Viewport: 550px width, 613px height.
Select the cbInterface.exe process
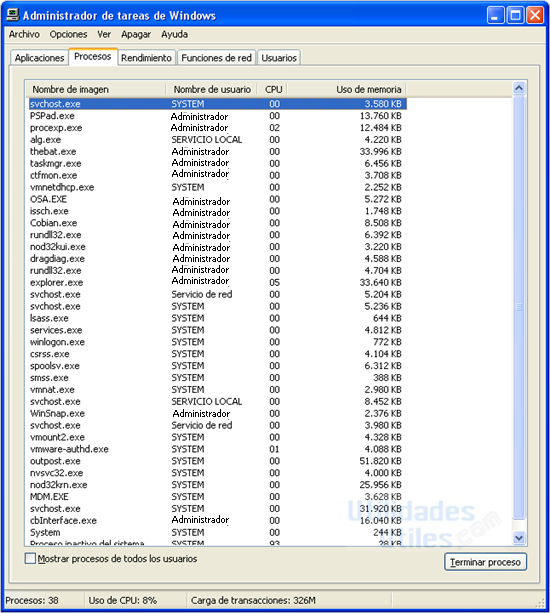[217, 520]
